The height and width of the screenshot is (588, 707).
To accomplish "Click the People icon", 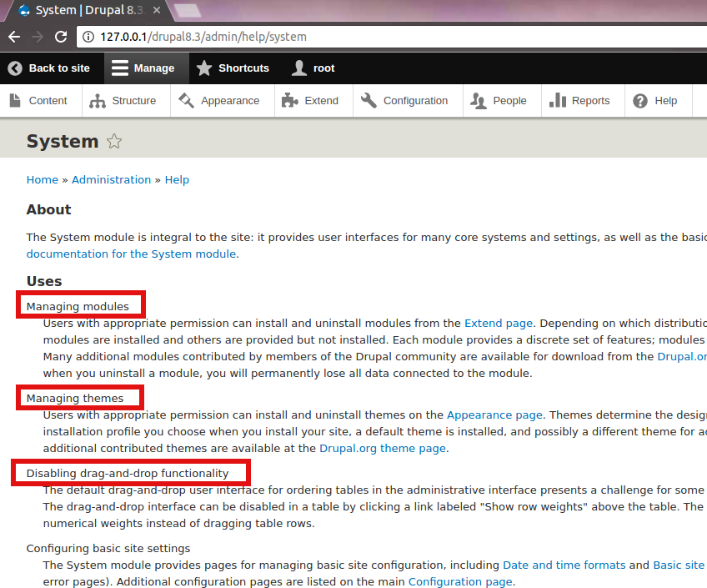I will pyautogui.click(x=479, y=101).
